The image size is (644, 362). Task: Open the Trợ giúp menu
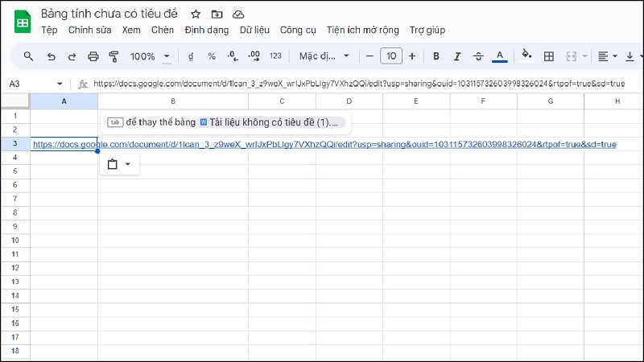(x=427, y=30)
